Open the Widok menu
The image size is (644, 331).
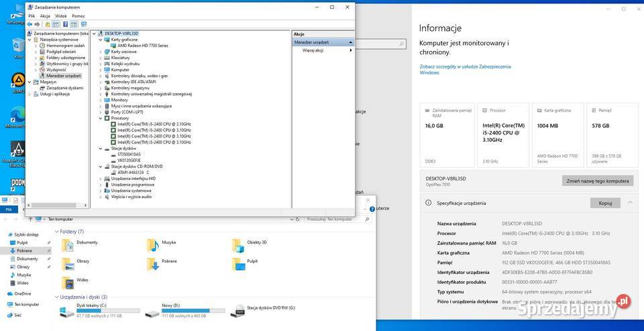tap(61, 15)
